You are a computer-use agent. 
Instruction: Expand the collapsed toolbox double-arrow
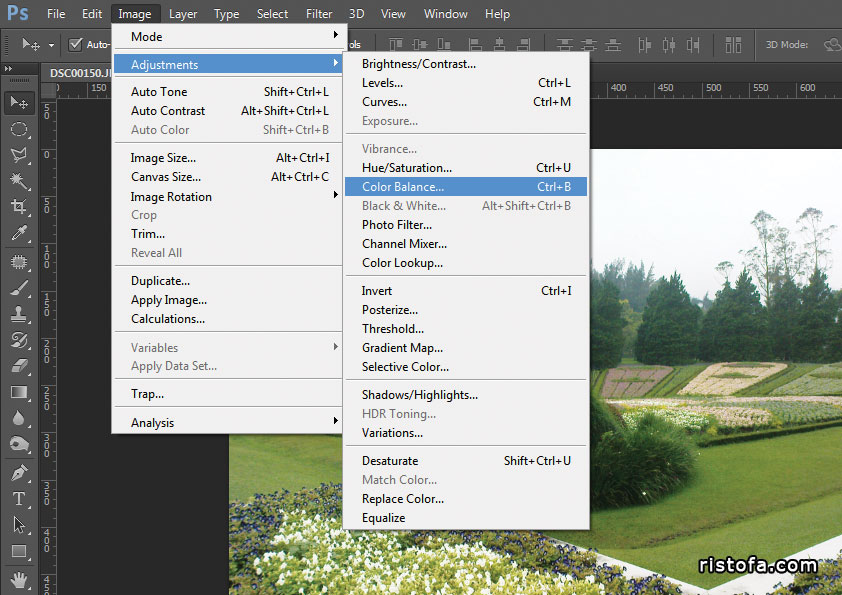click(x=9, y=69)
